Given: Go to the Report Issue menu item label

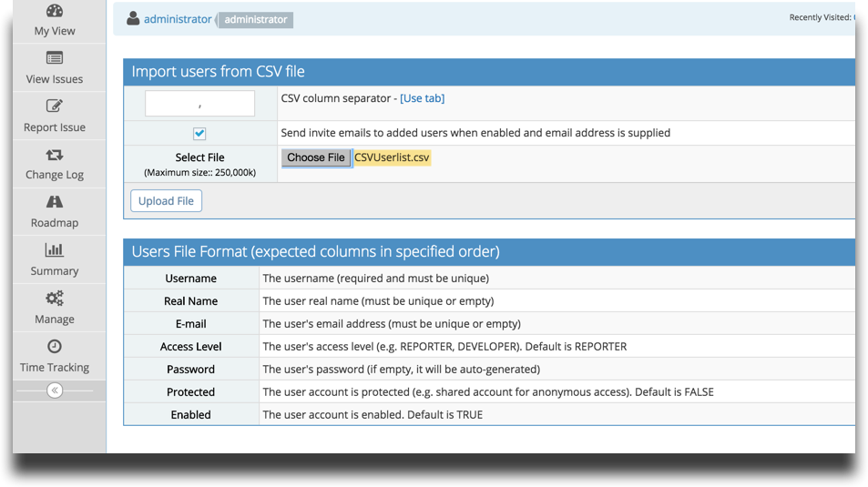Looking at the screenshot, I should pyautogui.click(x=55, y=127).
